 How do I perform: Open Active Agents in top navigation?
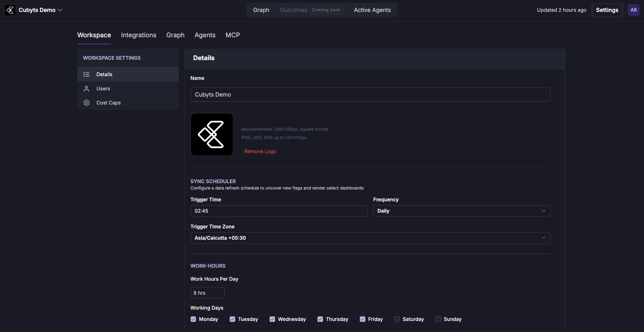[372, 10]
